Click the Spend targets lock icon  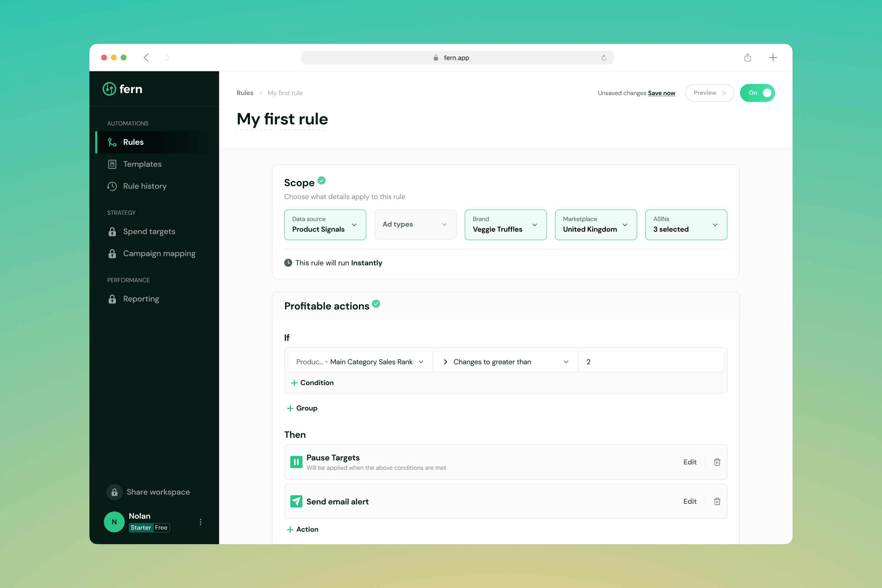tap(112, 232)
